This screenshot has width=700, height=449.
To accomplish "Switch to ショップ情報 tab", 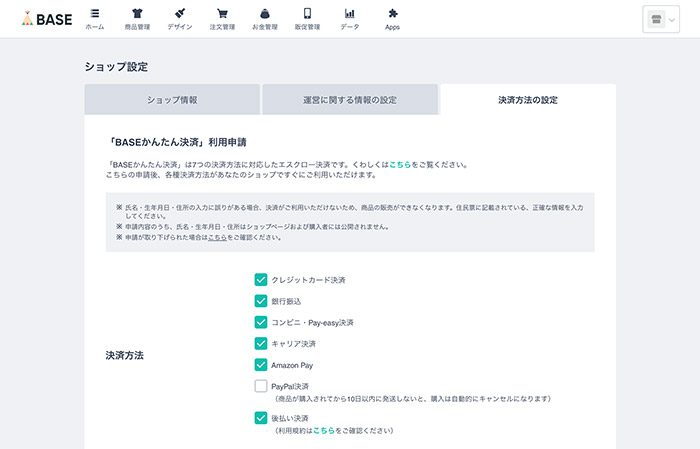I will (x=172, y=100).
